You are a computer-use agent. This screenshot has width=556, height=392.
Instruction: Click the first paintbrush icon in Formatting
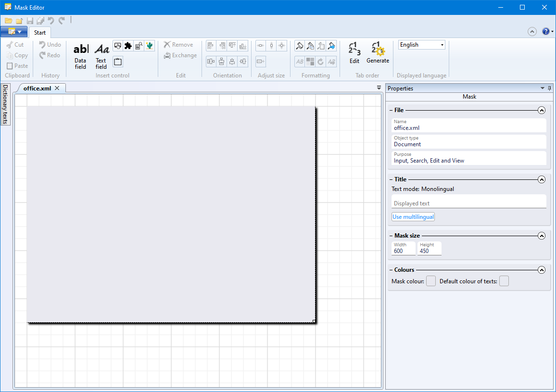tap(300, 46)
